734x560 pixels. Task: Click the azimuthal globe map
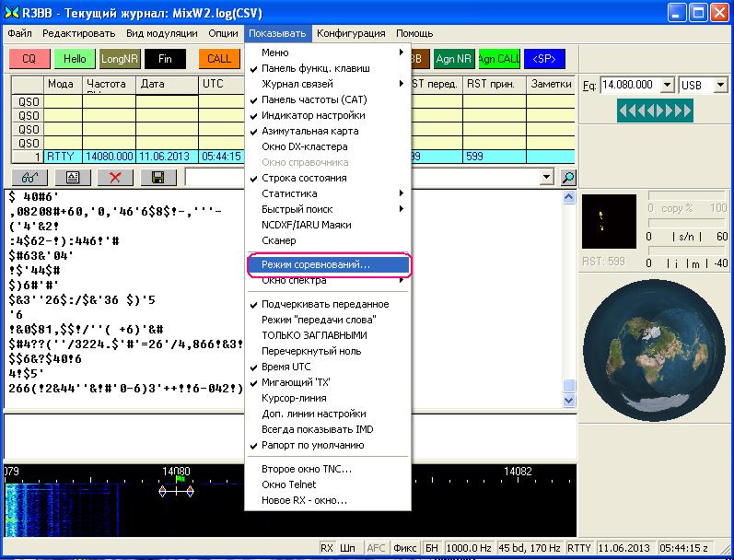(654, 344)
